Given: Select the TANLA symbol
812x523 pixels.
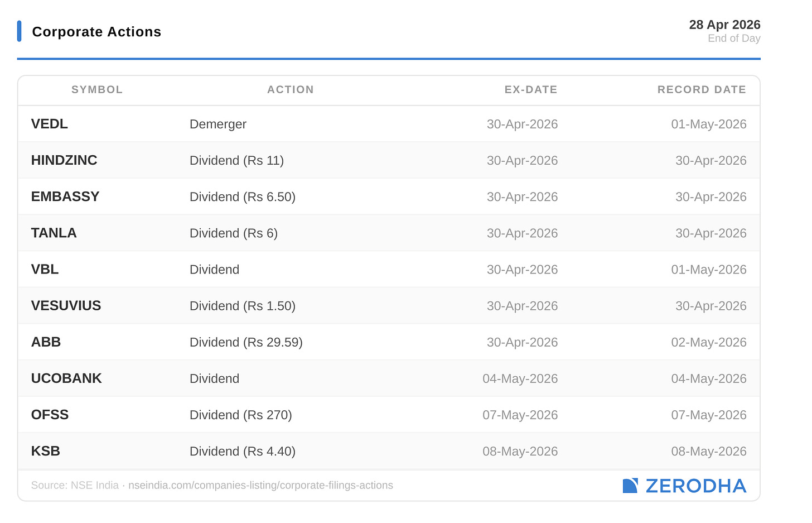Looking at the screenshot, I should coord(54,233).
